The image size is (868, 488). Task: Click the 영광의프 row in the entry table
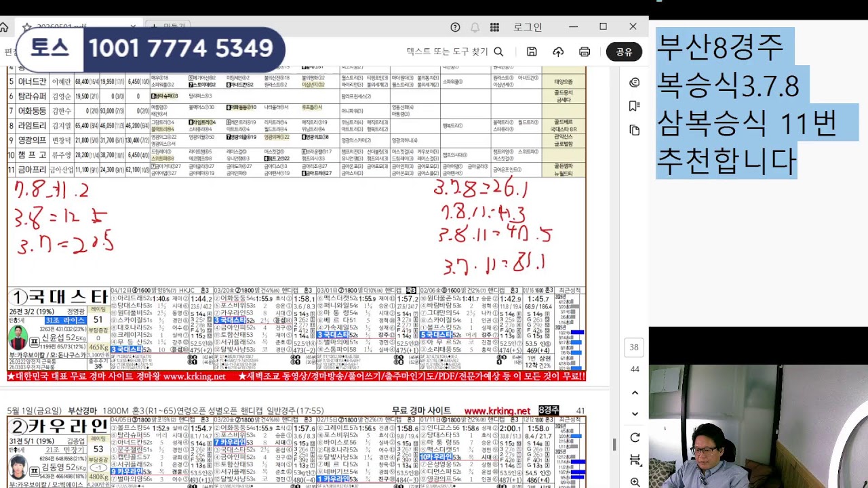[296, 140]
